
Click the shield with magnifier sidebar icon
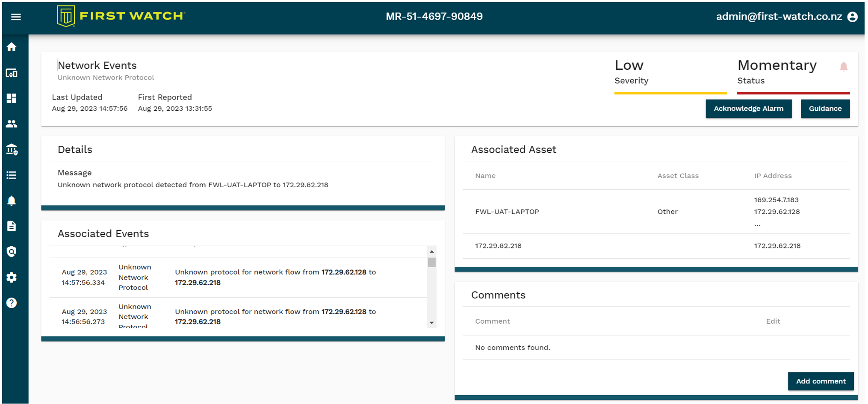click(12, 252)
